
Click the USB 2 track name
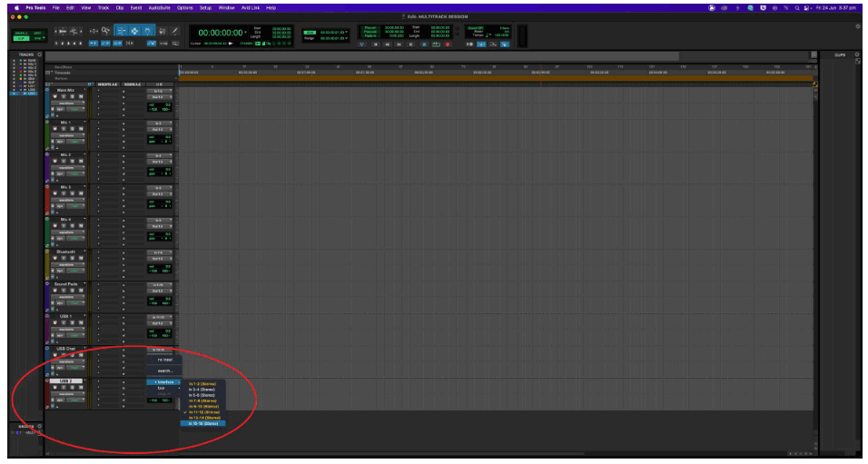(x=66, y=381)
